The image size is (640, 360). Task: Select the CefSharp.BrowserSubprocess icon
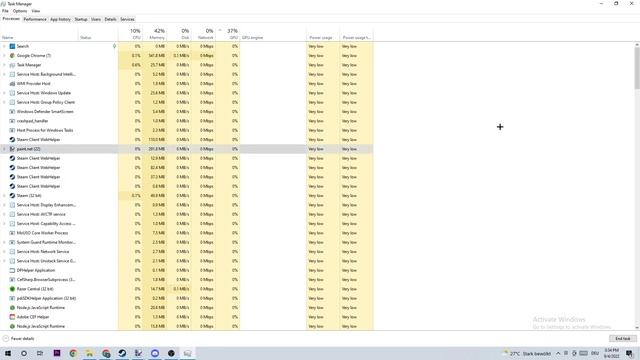tap(12, 280)
